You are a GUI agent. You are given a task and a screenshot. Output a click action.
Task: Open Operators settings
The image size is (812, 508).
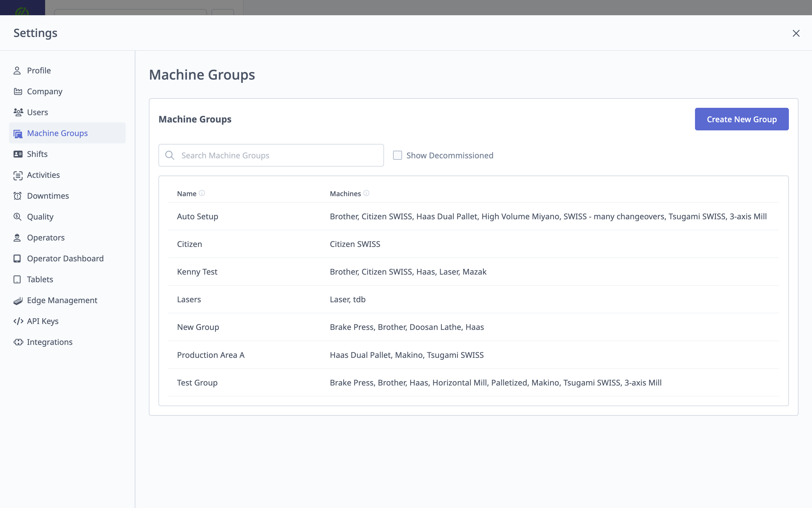pyautogui.click(x=67, y=238)
